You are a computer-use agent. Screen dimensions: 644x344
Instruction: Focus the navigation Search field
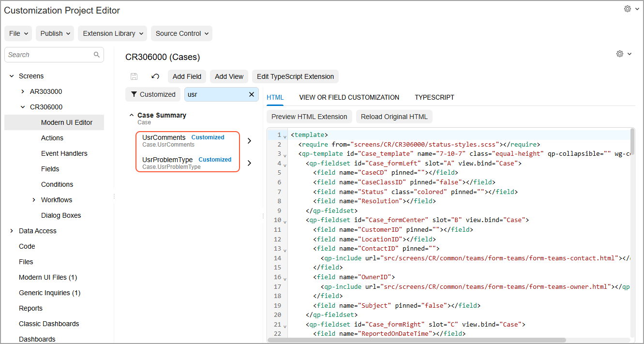(x=54, y=55)
